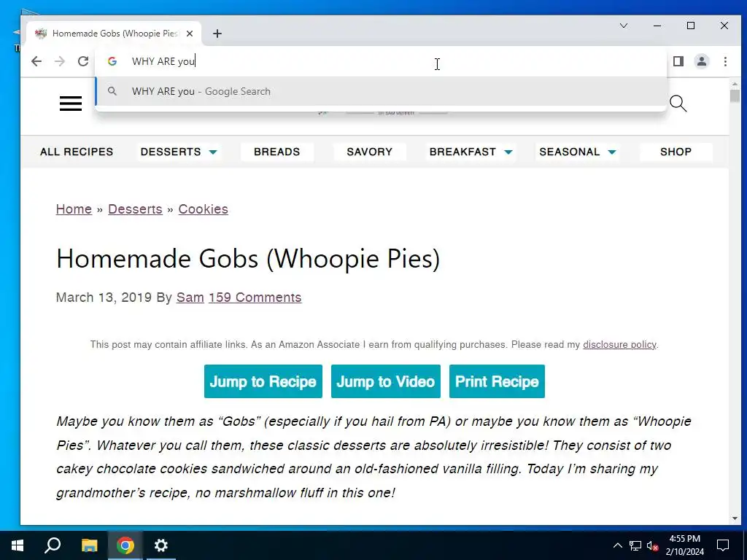747x560 pixels.
Task: Click the page scrollbar thumb
Action: tap(735, 96)
